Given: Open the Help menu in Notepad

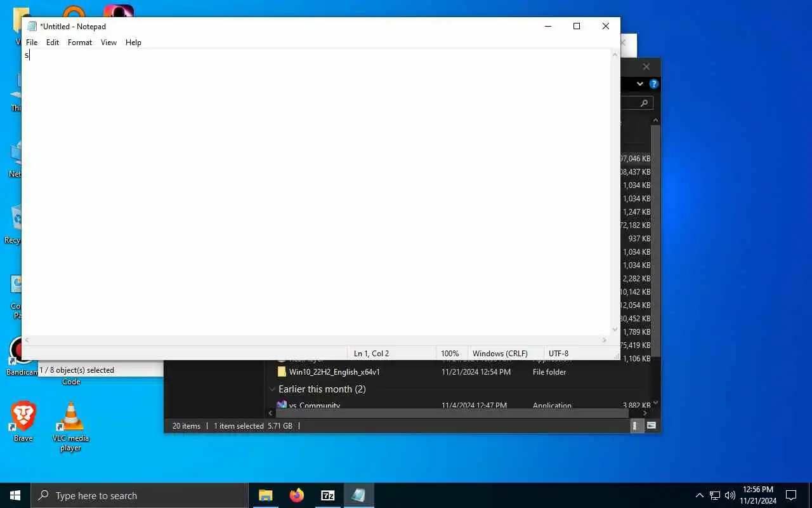Looking at the screenshot, I should (x=133, y=43).
